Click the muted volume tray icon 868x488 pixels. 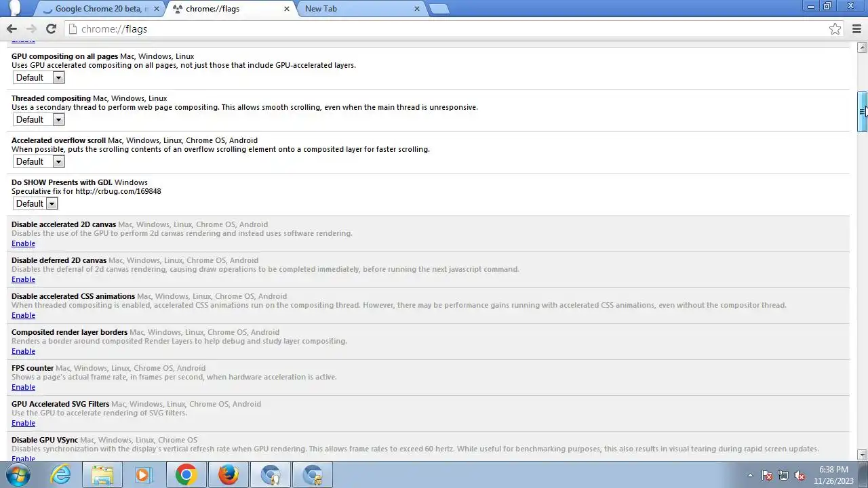800,475
